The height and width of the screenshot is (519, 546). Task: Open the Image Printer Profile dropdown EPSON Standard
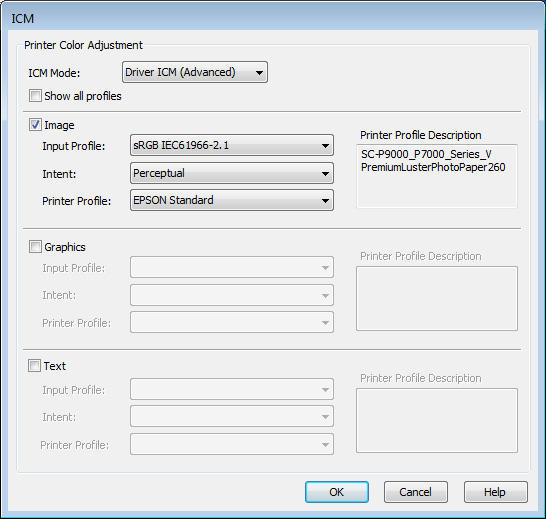click(x=232, y=200)
